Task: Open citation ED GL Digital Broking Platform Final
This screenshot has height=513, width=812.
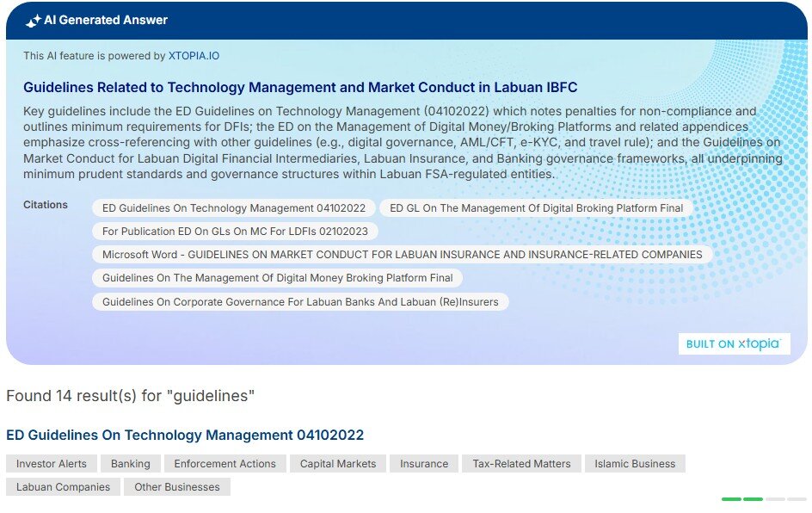Action: coord(536,208)
